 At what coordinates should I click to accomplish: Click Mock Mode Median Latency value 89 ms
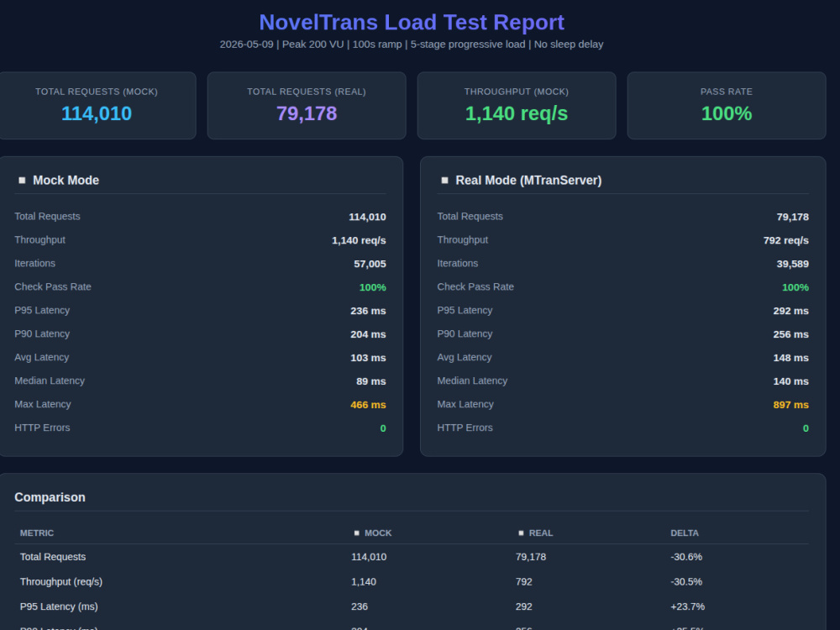coord(370,381)
